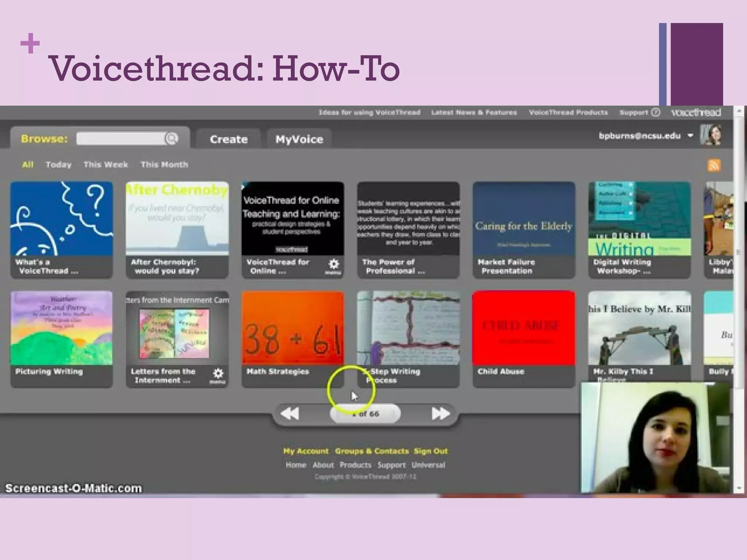Open 'Step Writing Process' thumbnail

(x=408, y=328)
